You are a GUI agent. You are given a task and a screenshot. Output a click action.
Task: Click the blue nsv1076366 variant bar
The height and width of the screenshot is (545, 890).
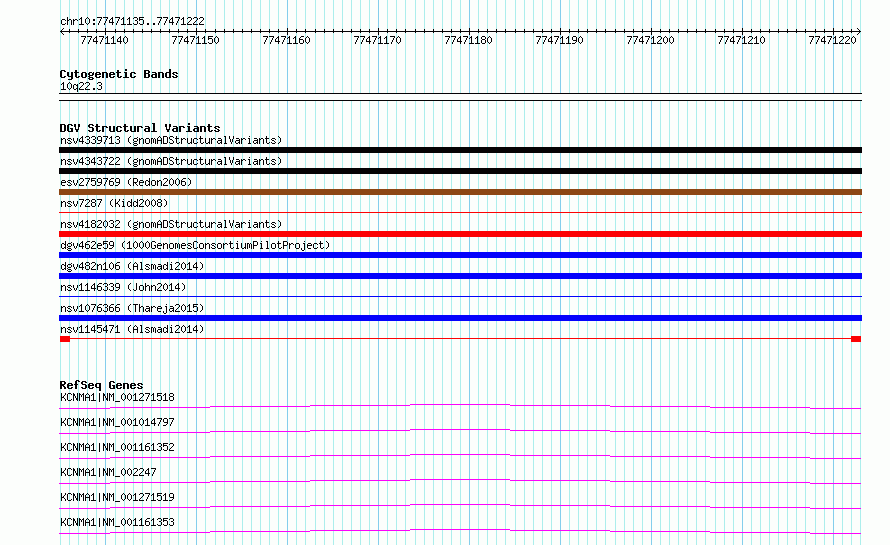(460, 318)
